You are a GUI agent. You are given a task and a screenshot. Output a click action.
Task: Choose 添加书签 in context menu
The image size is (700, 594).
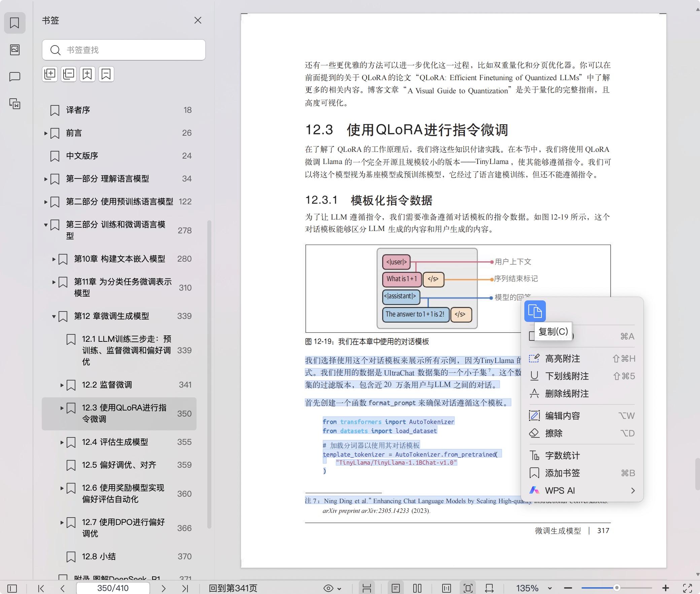click(x=562, y=473)
